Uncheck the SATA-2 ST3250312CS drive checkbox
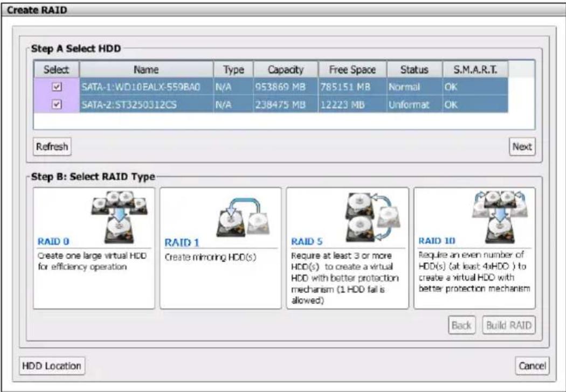 [x=57, y=104]
